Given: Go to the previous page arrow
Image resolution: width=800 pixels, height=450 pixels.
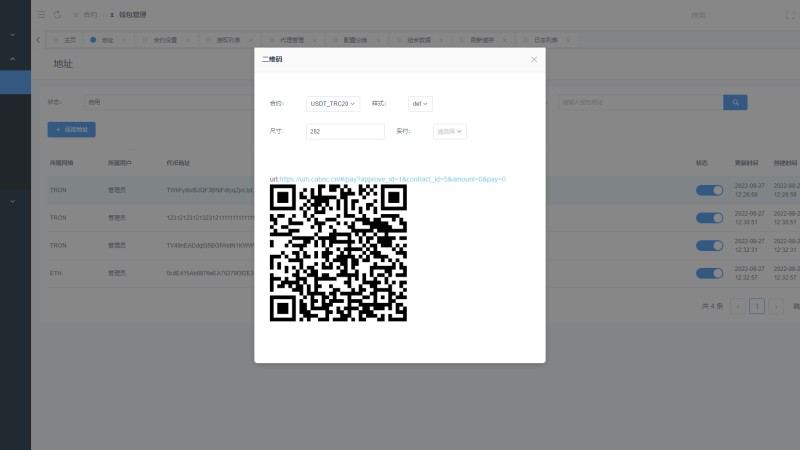Looking at the screenshot, I should coord(738,306).
